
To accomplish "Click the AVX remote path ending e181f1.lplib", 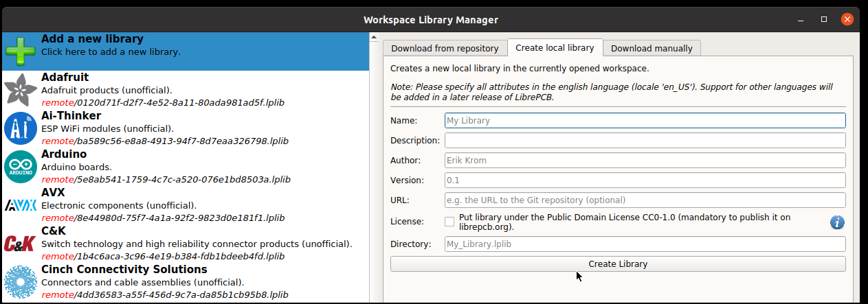I will 162,218.
